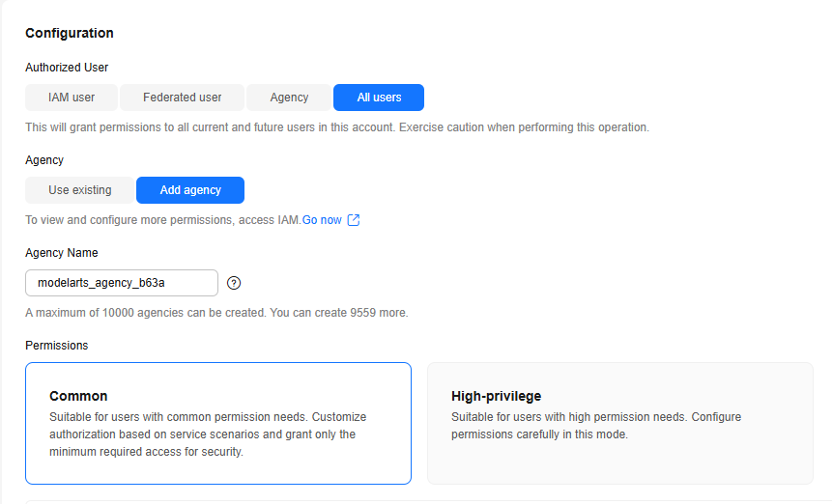Click the Configuration section heading

pos(70,33)
